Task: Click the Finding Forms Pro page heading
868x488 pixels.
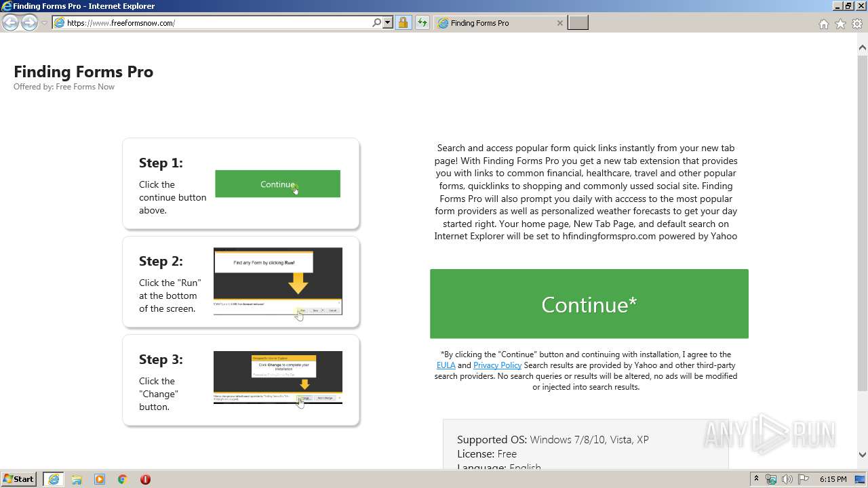Action: tap(83, 72)
